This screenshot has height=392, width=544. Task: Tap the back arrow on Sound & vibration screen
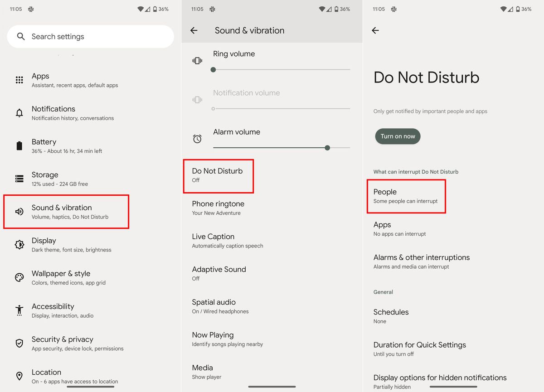[x=194, y=30]
